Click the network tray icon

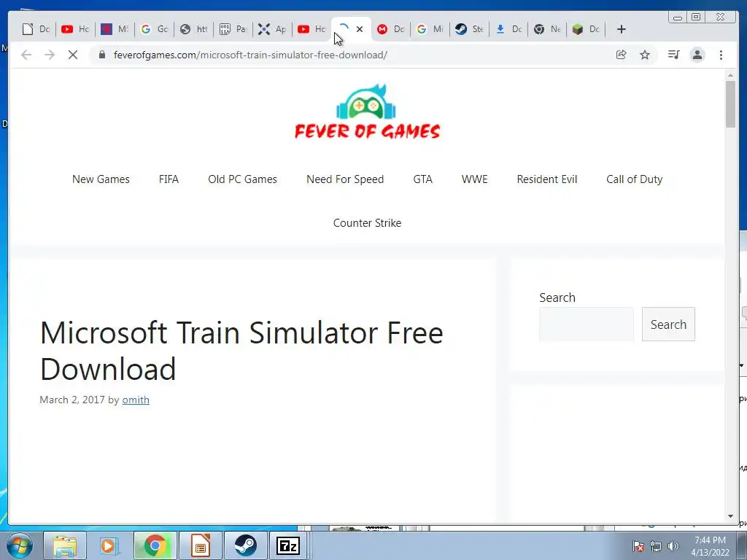(x=656, y=546)
